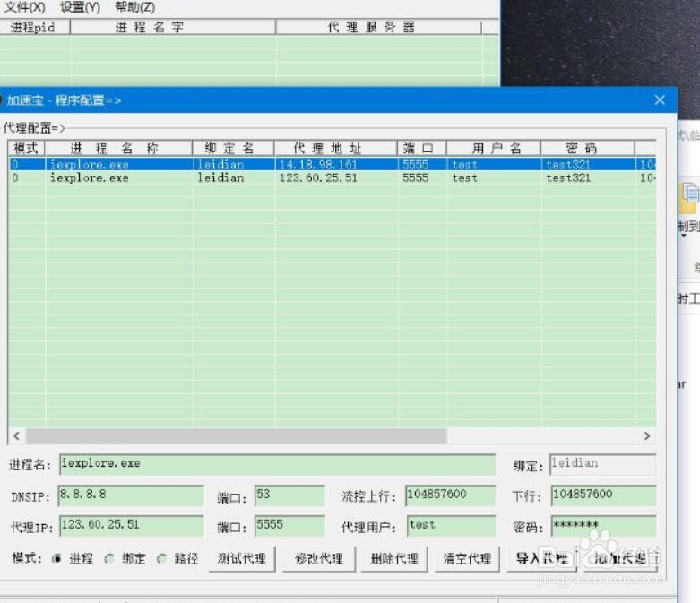
Task: Click the 进程名字 column header in main window
Action: coord(172,27)
